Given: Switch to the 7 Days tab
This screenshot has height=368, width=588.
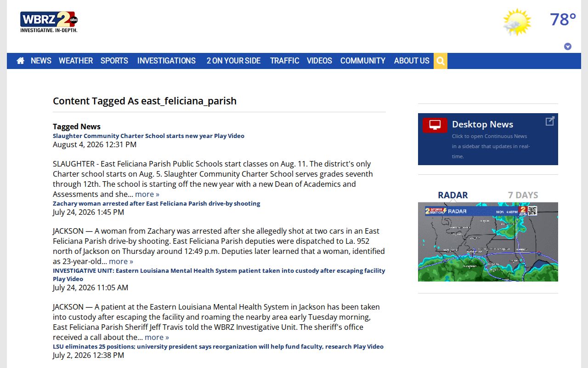Looking at the screenshot, I should pos(523,195).
